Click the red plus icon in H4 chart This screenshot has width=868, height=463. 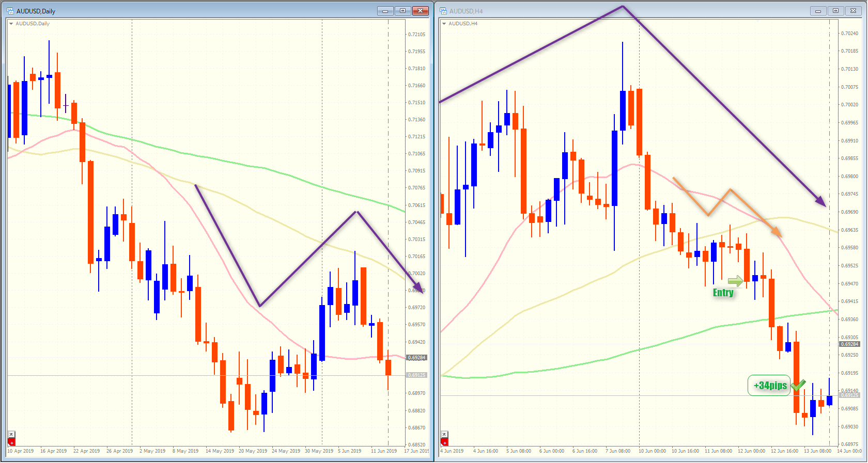point(444,442)
